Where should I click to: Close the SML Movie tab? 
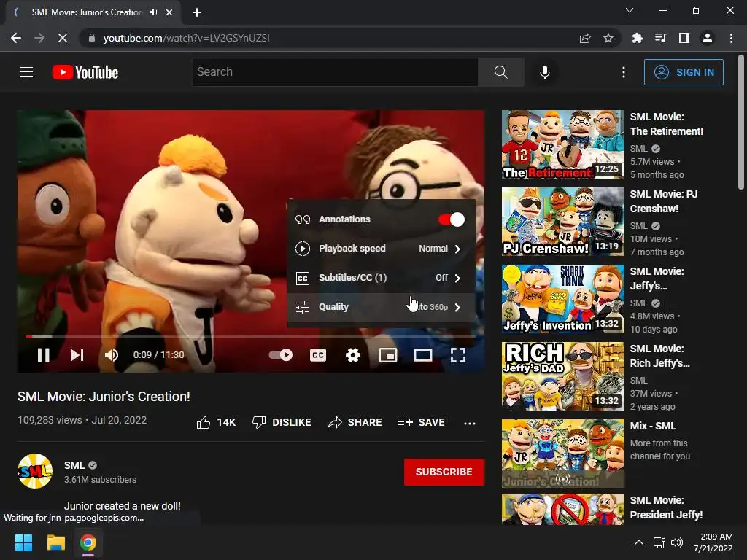coord(169,12)
